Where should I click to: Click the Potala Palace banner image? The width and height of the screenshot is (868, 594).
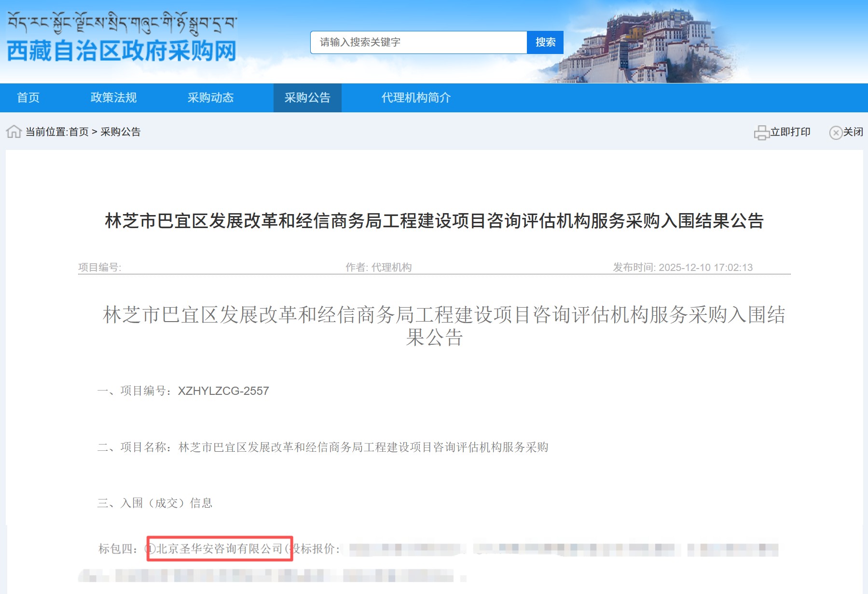coord(647,46)
